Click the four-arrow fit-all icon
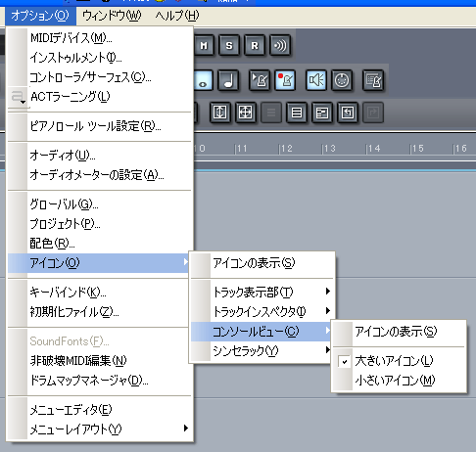This screenshot has width=476, height=452. coord(245,113)
